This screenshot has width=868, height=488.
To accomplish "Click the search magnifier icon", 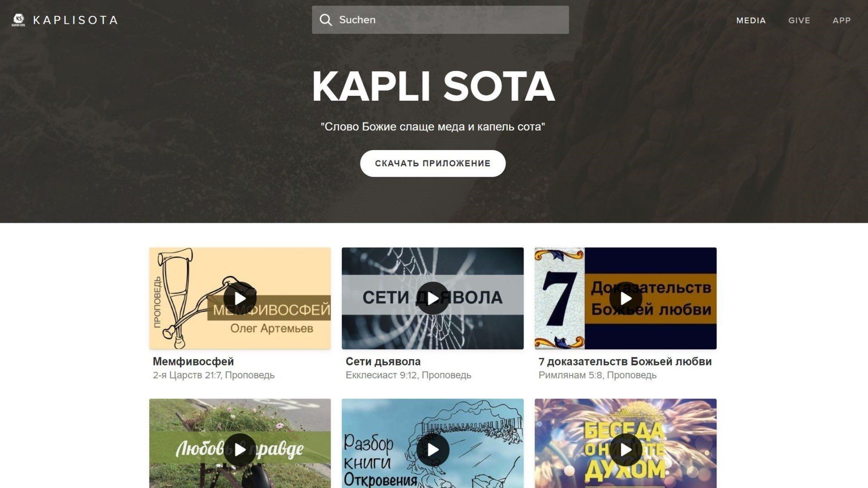I will pyautogui.click(x=325, y=20).
